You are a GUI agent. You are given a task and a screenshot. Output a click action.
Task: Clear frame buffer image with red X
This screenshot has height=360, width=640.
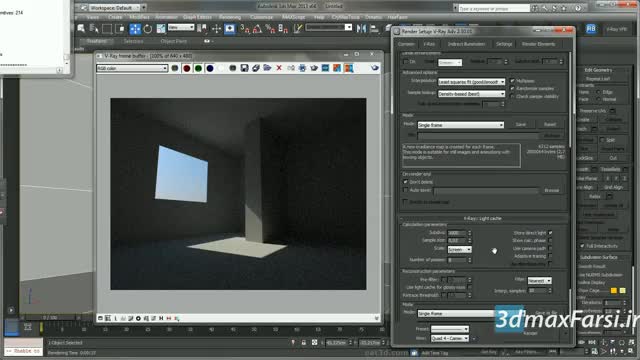point(279,68)
